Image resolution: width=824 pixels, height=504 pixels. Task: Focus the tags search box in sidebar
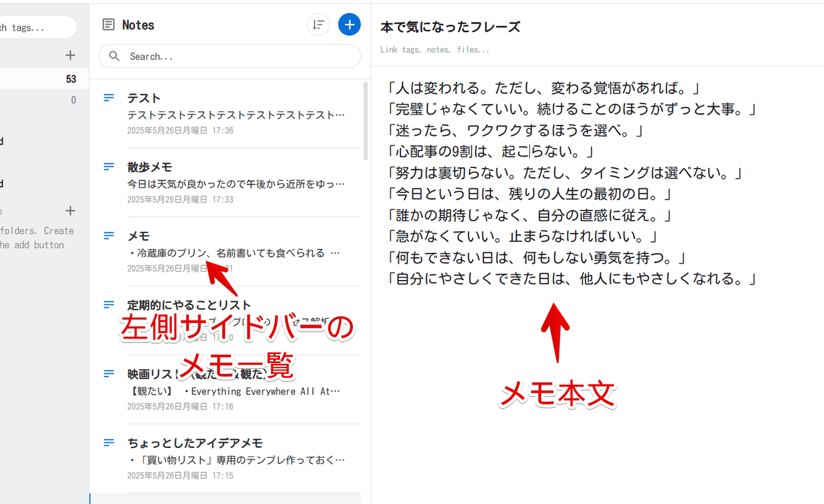coord(37,28)
